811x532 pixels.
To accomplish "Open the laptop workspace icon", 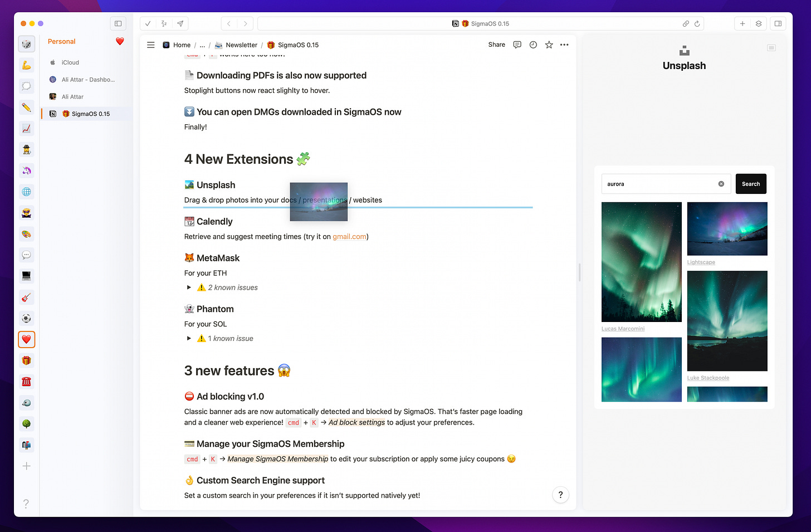I will point(26,276).
